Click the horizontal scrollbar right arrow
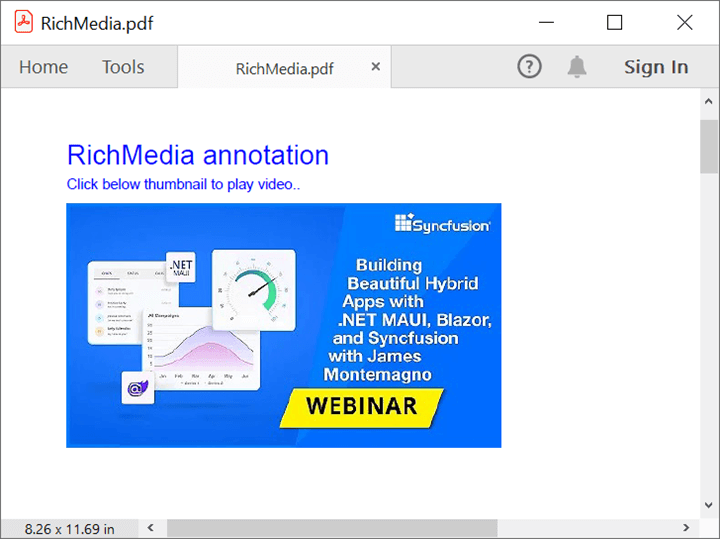This screenshot has width=720, height=539. (x=686, y=528)
